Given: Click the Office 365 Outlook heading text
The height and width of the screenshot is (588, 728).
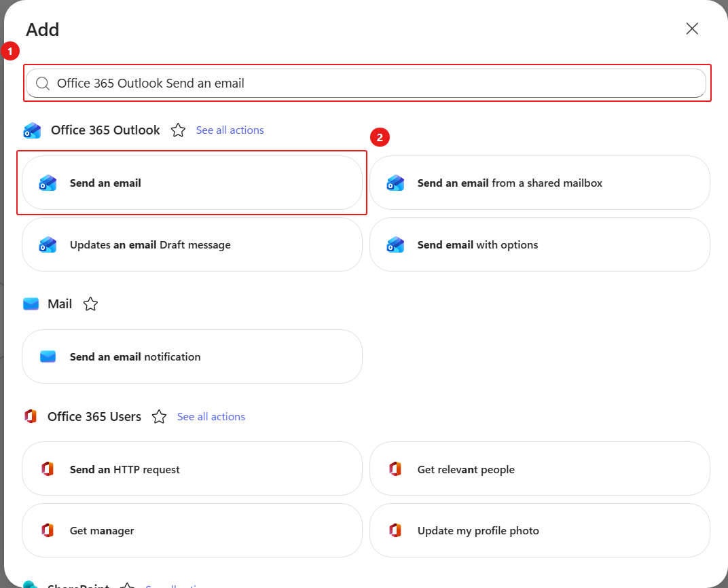Looking at the screenshot, I should [105, 130].
